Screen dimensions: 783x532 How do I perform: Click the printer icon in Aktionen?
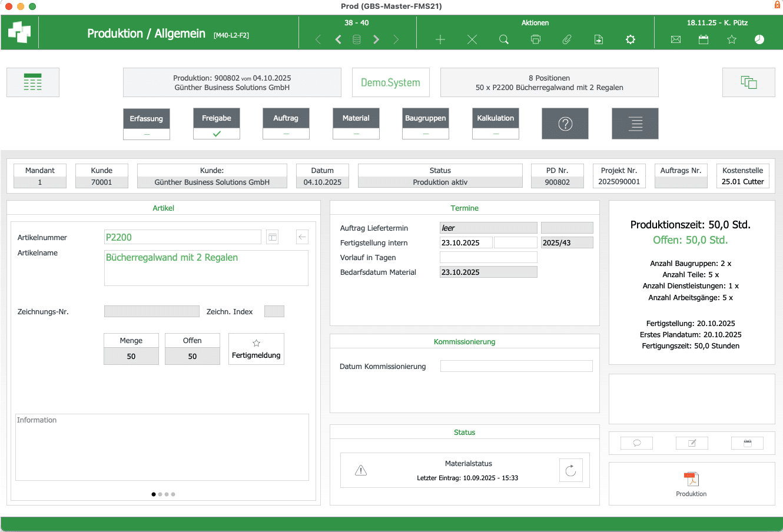[535, 39]
